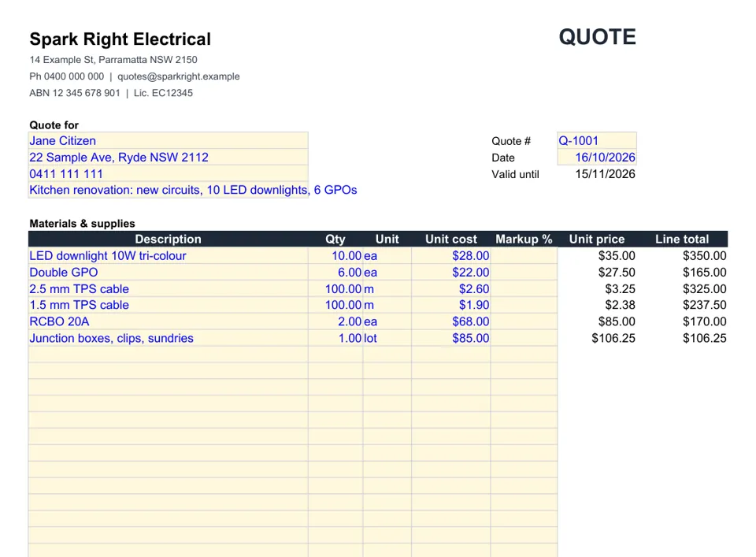
Task: Select the Double GPO description cell
Action: 169,272
